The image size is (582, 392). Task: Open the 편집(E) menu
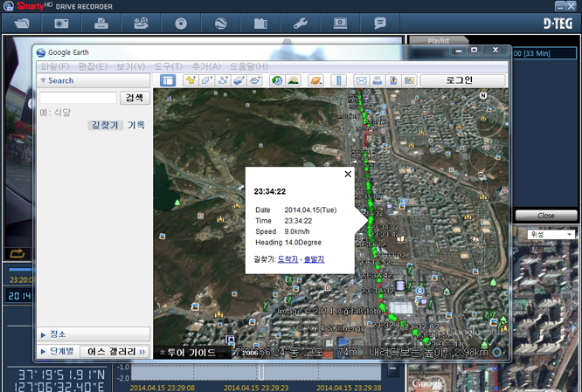tap(93, 66)
